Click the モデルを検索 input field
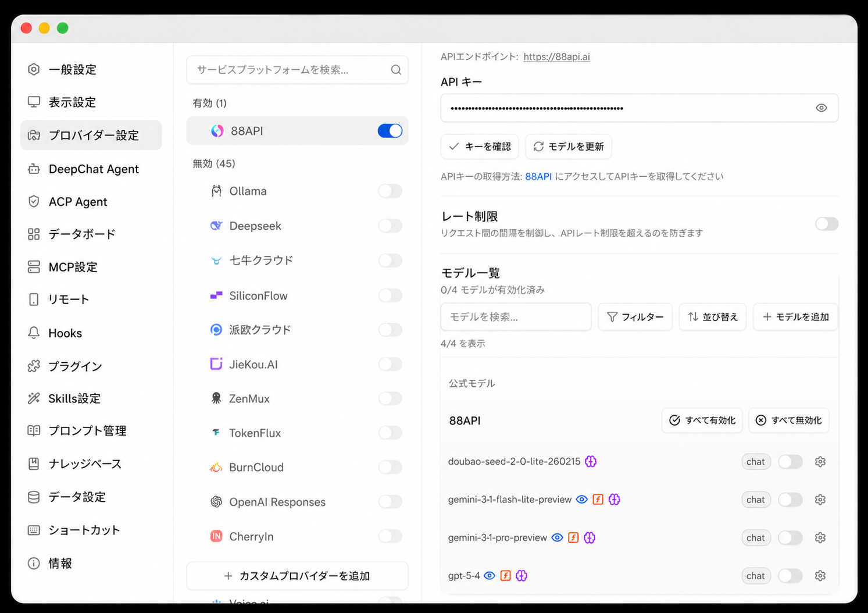 pyautogui.click(x=516, y=317)
